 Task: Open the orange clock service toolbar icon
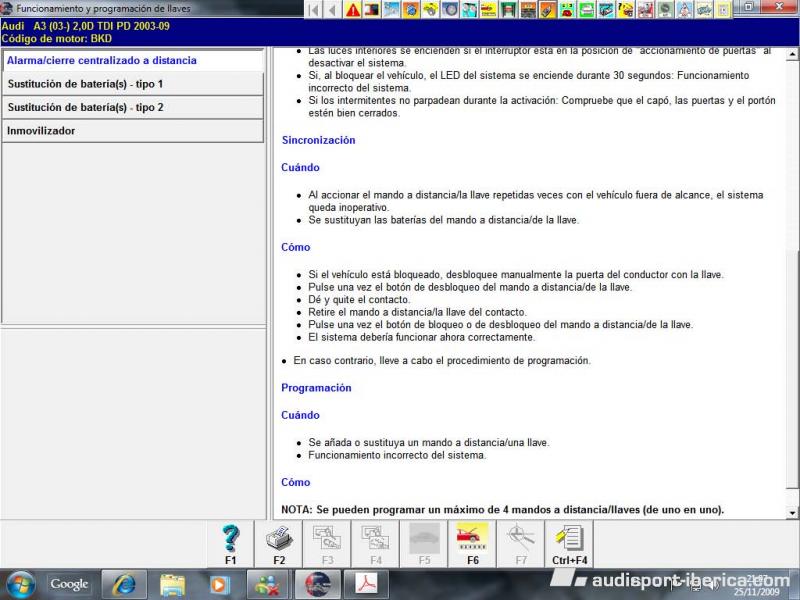pos(411,9)
